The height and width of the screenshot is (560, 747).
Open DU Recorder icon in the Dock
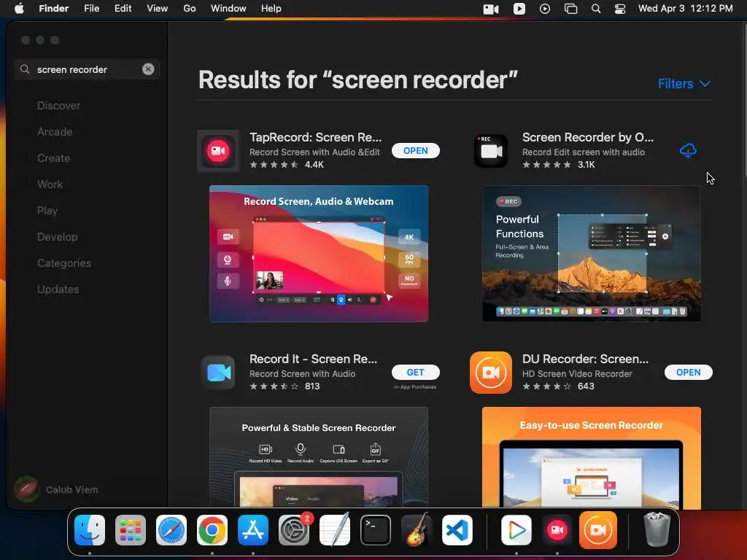[598, 530]
